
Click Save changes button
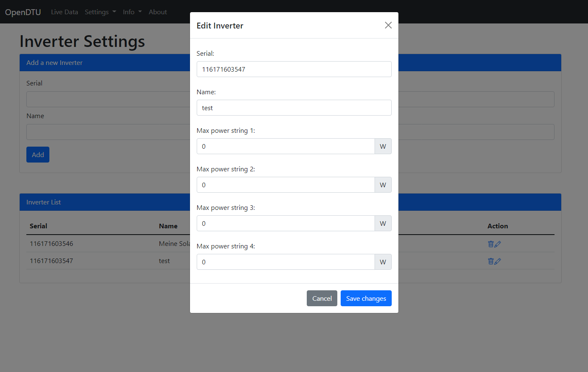click(x=366, y=298)
